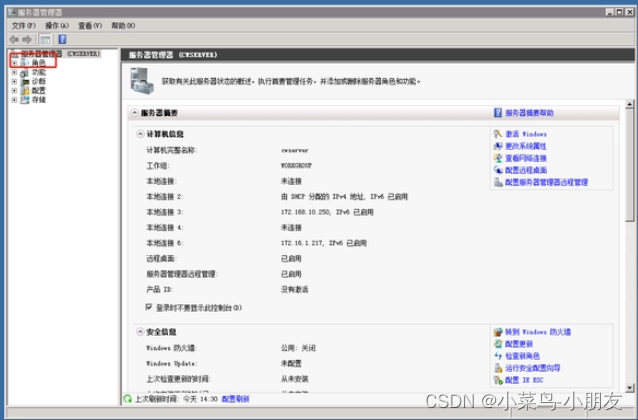Click the icon beside 配置服务器管理器远程管理
Image resolution: width=638 pixels, height=420 pixels.
pos(498,182)
